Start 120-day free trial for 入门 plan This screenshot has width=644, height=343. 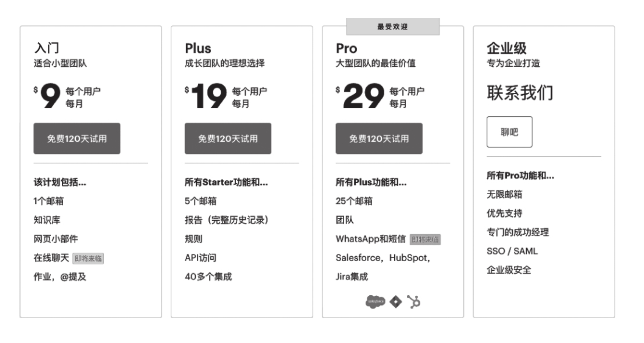(77, 139)
